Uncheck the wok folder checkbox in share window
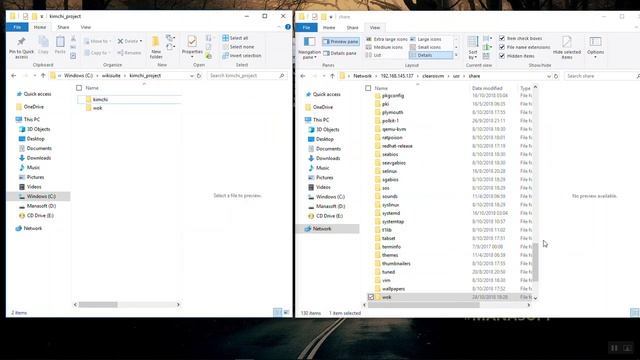The height and width of the screenshot is (360, 640). pos(371,297)
